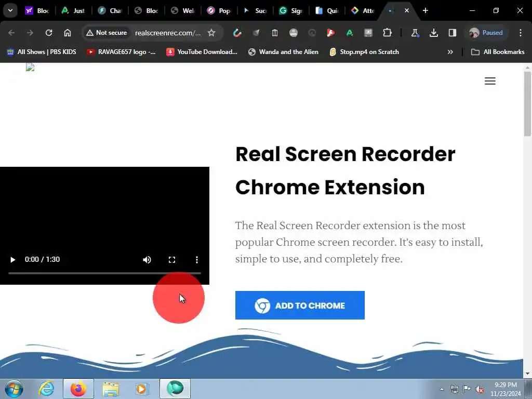Expand hidden bookmarks chevron

click(x=450, y=52)
